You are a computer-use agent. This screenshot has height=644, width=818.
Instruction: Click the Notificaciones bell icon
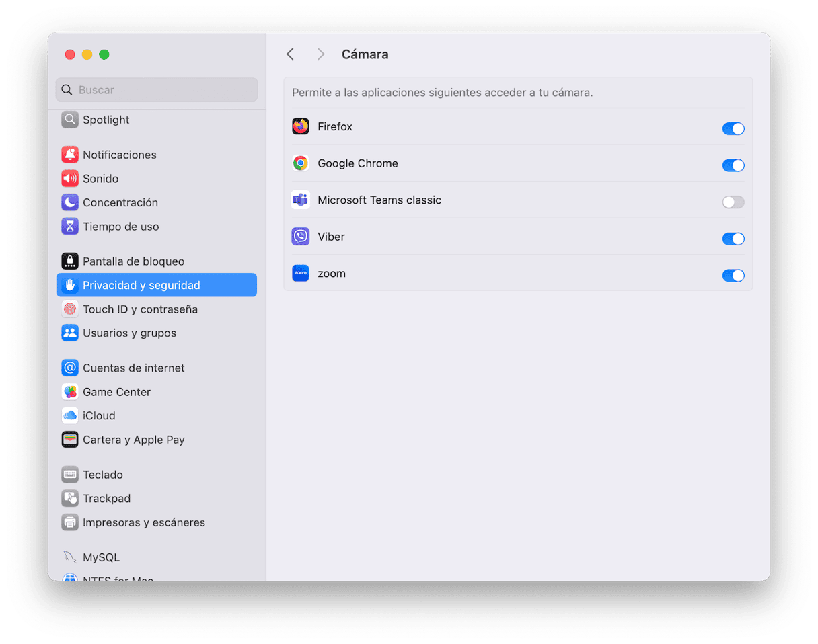(x=70, y=155)
